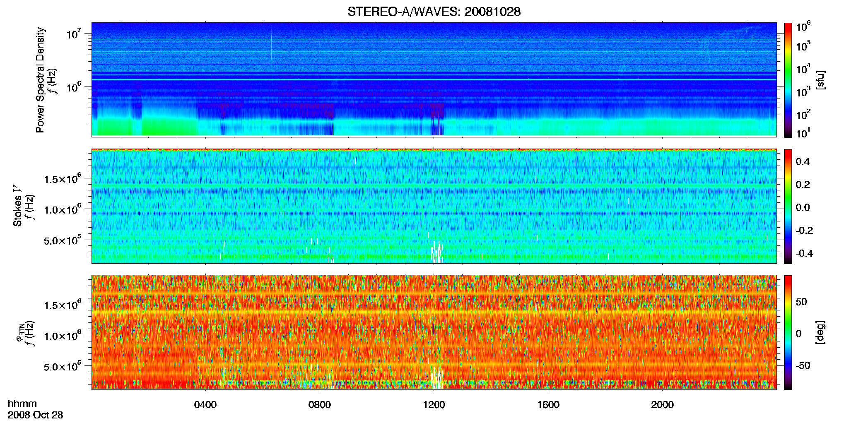This screenshot has width=868, height=447.
Task: Click the 1200 time tick label
Action: tap(434, 404)
